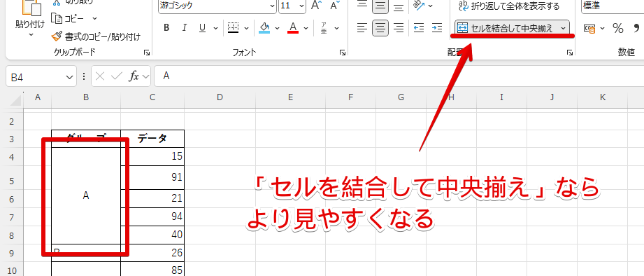Click the insert function fx icon
The width and height of the screenshot is (644, 276).
click(134, 76)
